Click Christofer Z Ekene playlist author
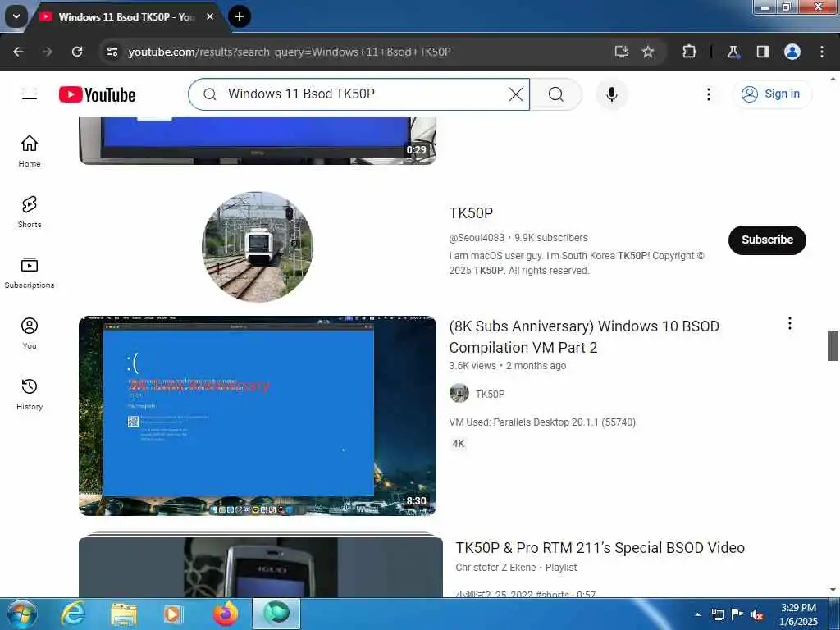The width and height of the screenshot is (840, 630). (x=495, y=568)
